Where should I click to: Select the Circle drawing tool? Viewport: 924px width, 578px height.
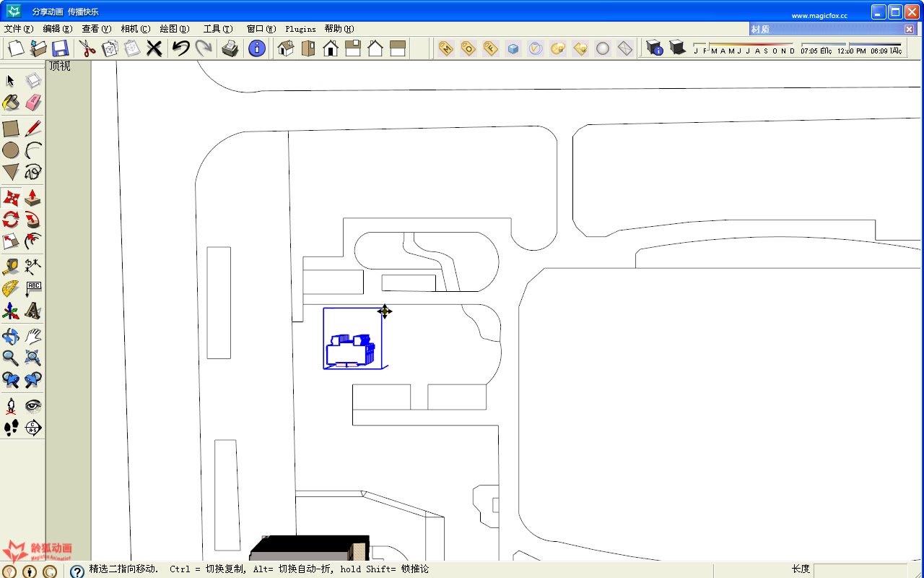click(11, 150)
